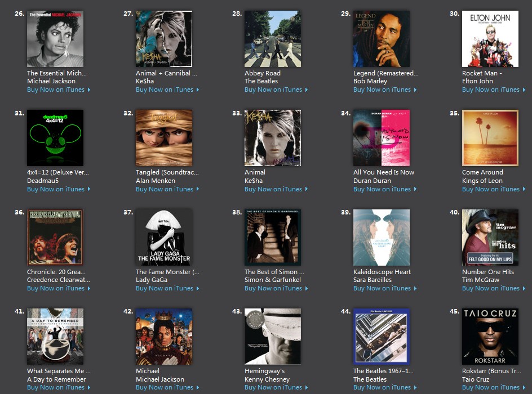This screenshot has height=394, width=532.
Task: Select the Tangled soundtrack cover image
Action: [x=164, y=138]
